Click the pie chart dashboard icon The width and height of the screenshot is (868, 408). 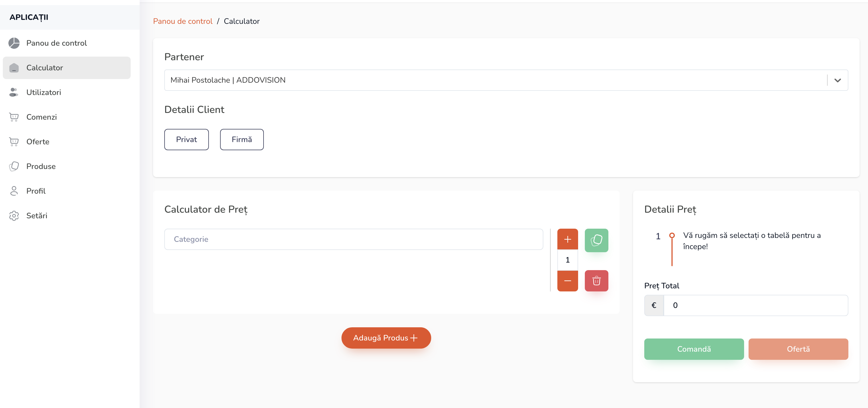14,43
